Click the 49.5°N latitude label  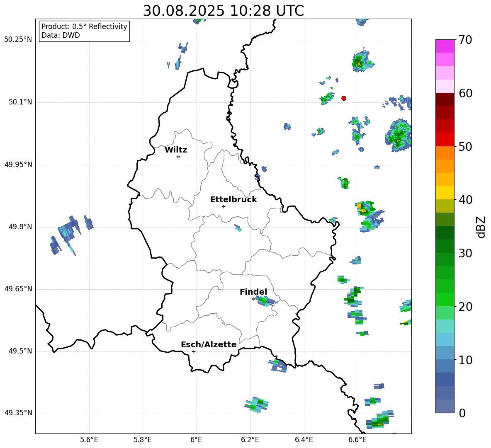click(x=20, y=351)
